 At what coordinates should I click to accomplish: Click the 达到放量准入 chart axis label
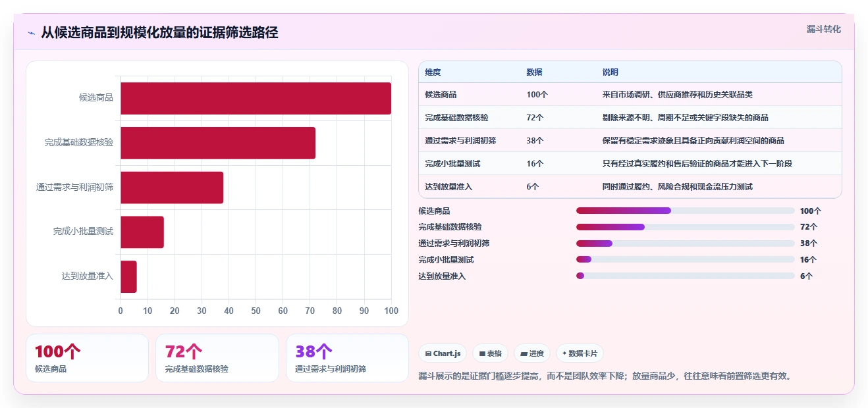(88, 276)
